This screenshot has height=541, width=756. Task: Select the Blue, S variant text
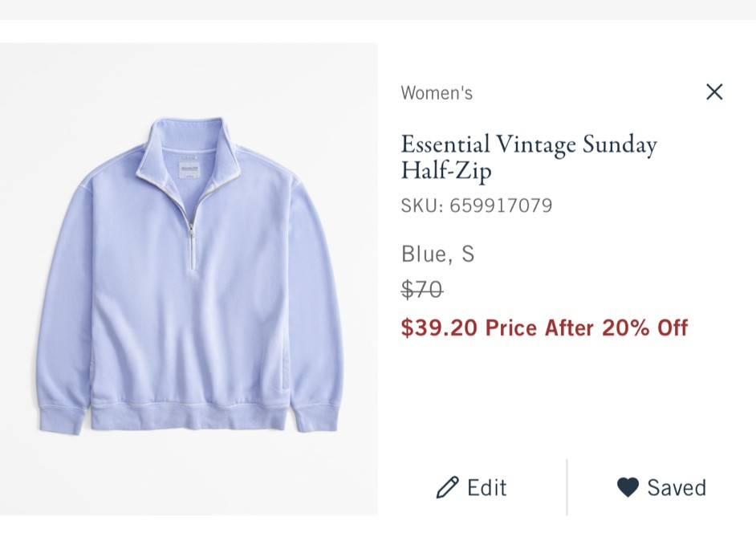pyautogui.click(x=437, y=253)
